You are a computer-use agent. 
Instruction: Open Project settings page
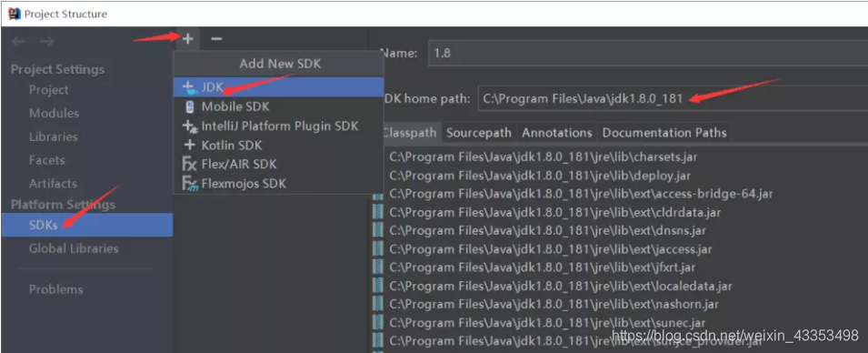[49, 90]
